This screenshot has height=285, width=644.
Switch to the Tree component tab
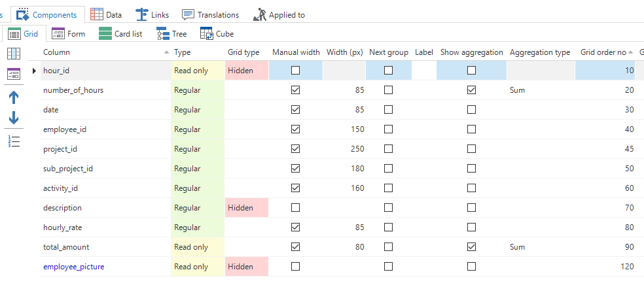(x=171, y=33)
